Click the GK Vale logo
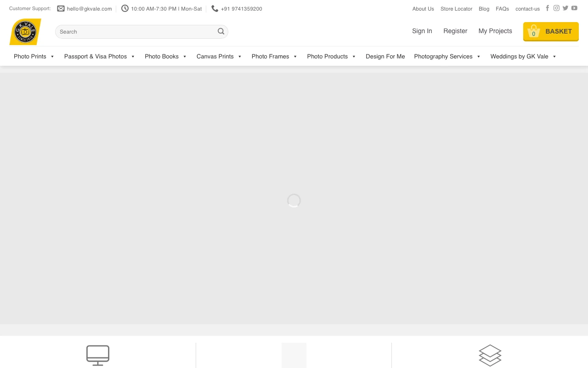This screenshot has width=588, height=368. pyautogui.click(x=25, y=32)
